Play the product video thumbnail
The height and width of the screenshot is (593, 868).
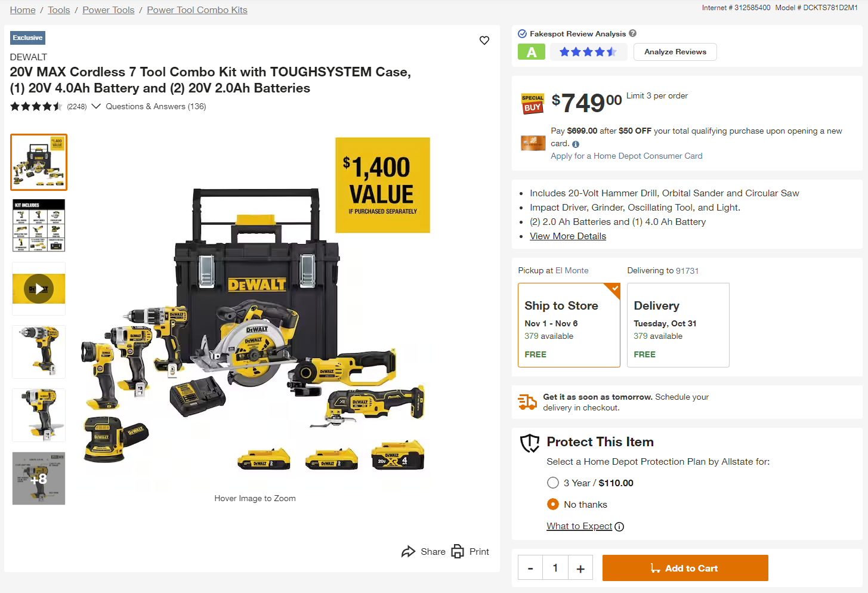click(x=39, y=289)
